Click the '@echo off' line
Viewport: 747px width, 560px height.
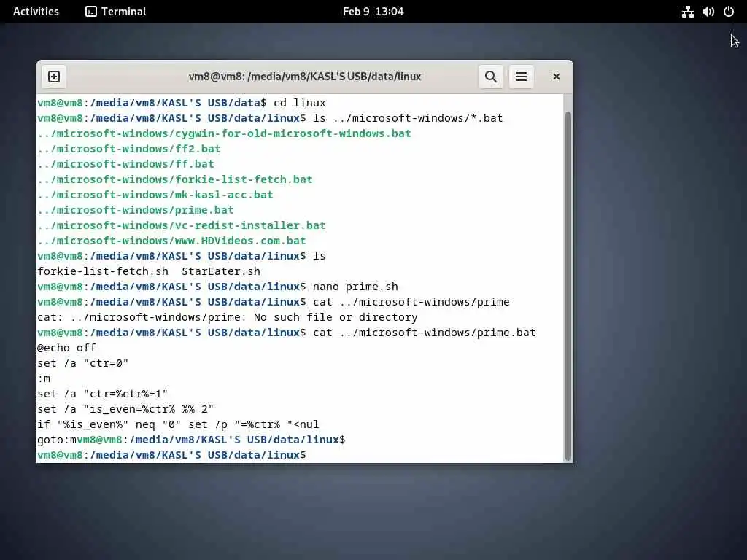coord(66,348)
